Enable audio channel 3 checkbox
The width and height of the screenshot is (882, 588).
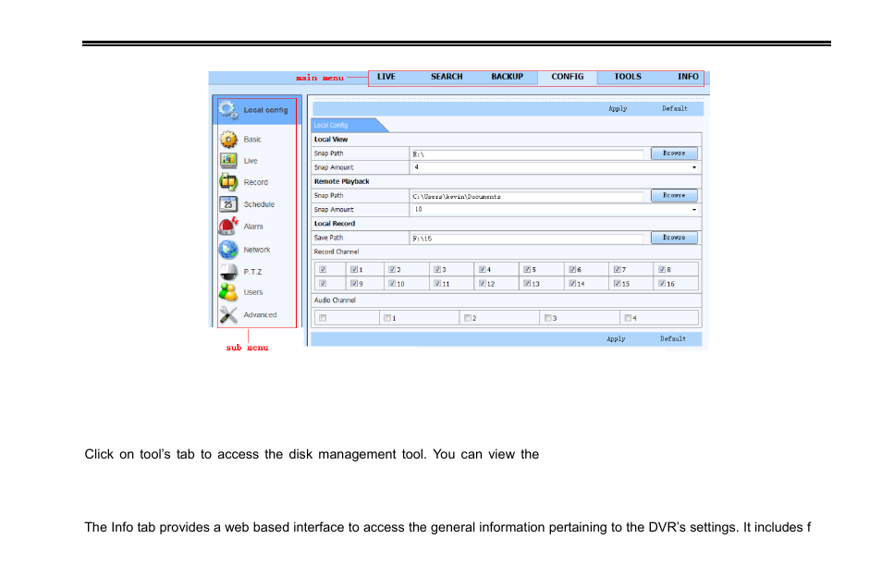pos(548,318)
